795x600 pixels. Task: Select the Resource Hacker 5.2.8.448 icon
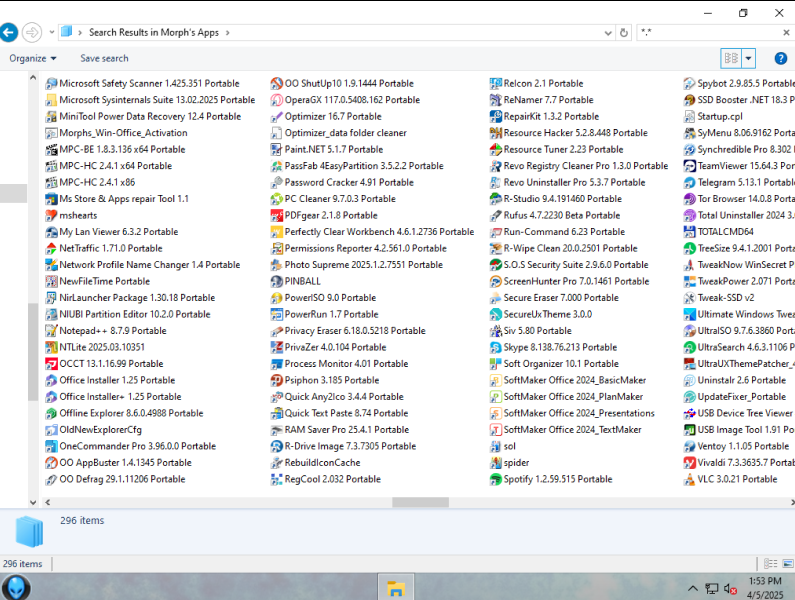495,133
